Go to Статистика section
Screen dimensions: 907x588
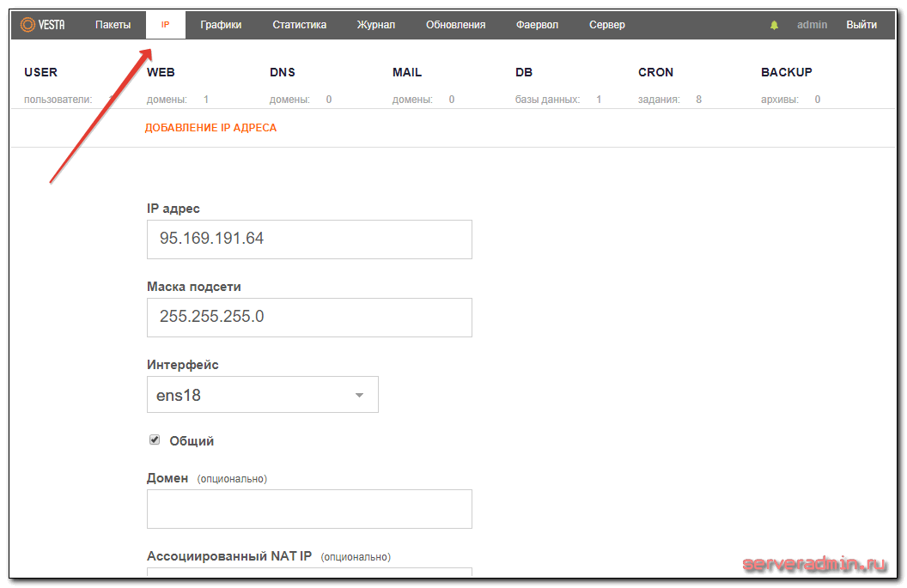300,25
